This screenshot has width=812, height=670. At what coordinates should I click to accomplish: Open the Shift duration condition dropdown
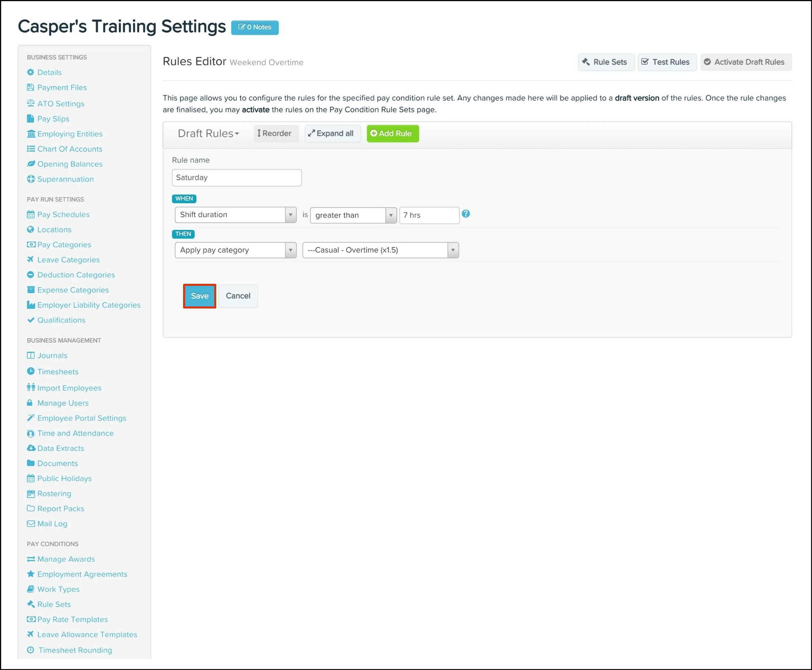[x=235, y=215]
